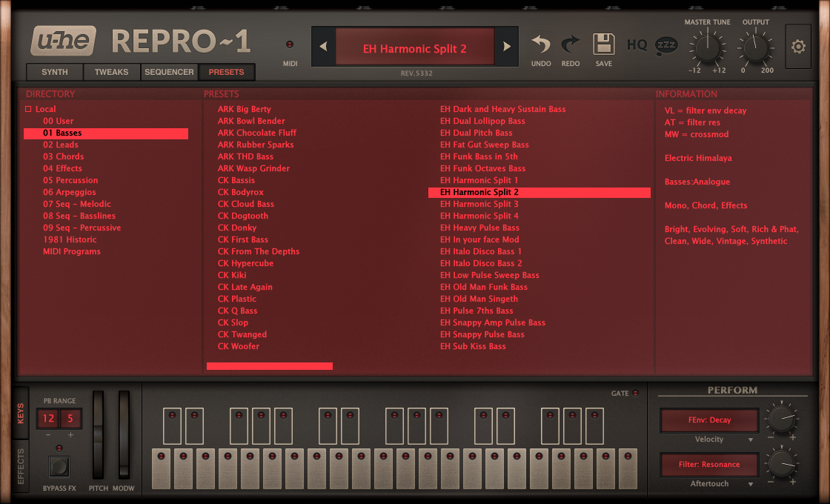The width and height of the screenshot is (830, 504).
Task: Click pitch bend range value 5
Action: [70, 419]
